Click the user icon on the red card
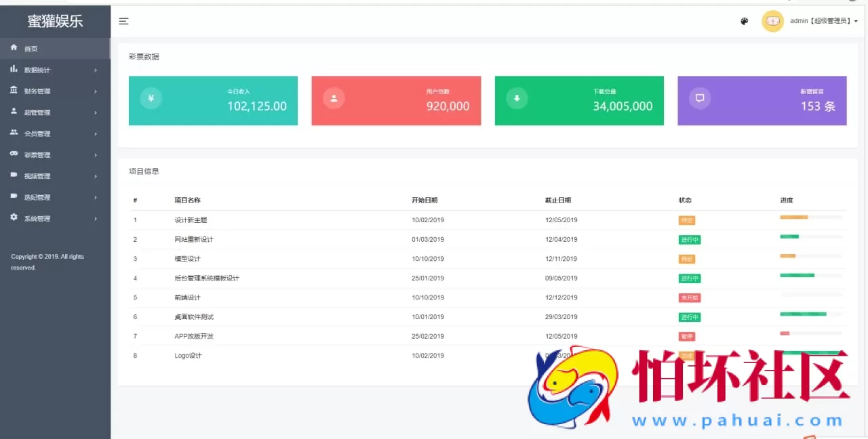This screenshot has width=868, height=439. (x=334, y=98)
